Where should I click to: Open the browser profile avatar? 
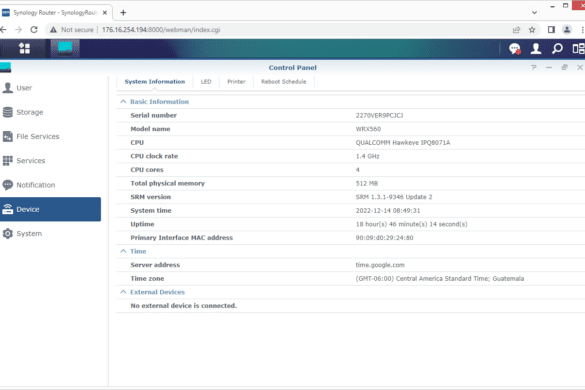[x=567, y=29]
